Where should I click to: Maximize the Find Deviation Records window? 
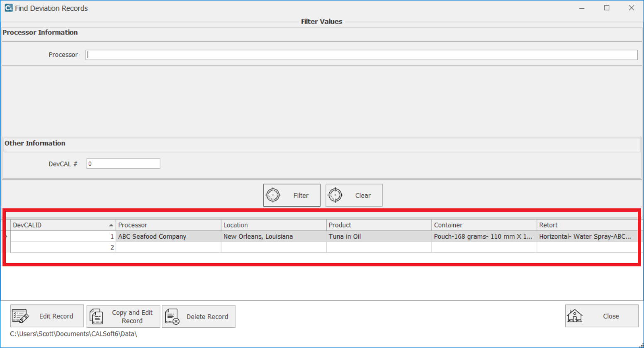click(x=607, y=8)
